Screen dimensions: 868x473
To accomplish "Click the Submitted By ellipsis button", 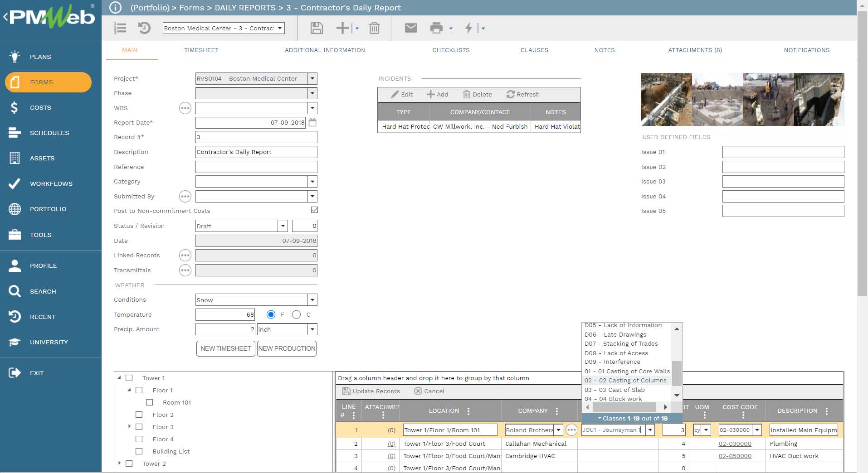I will tap(185, 196).
